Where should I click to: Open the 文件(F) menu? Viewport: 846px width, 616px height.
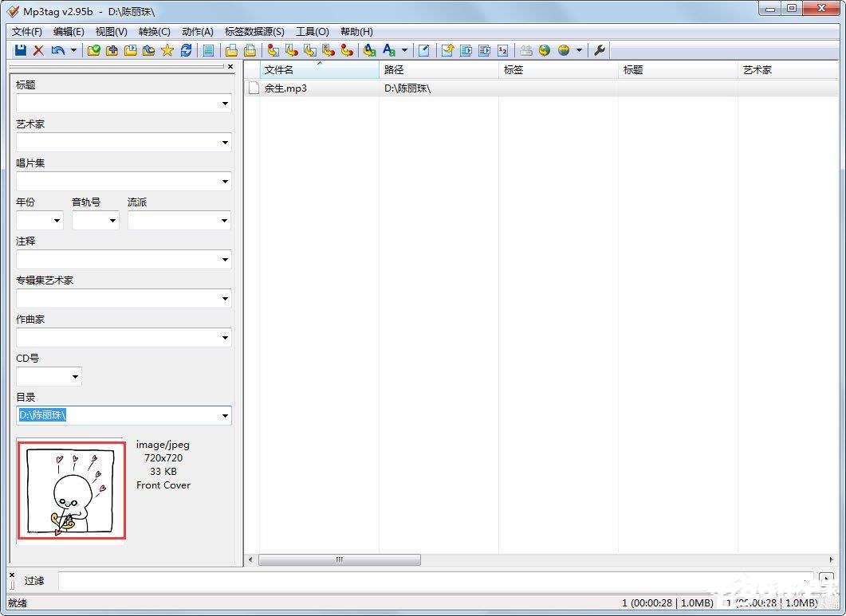tap(27, 32)
